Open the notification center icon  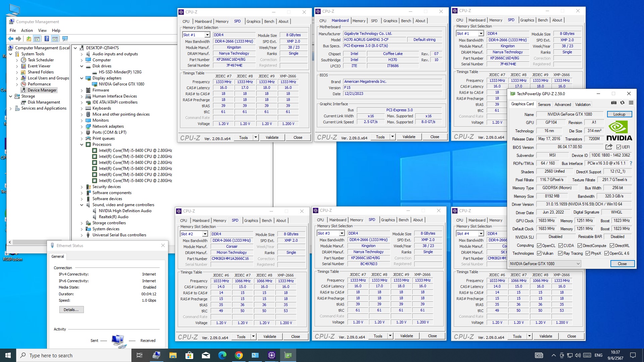pyautogui.click(x=633, y=355)
